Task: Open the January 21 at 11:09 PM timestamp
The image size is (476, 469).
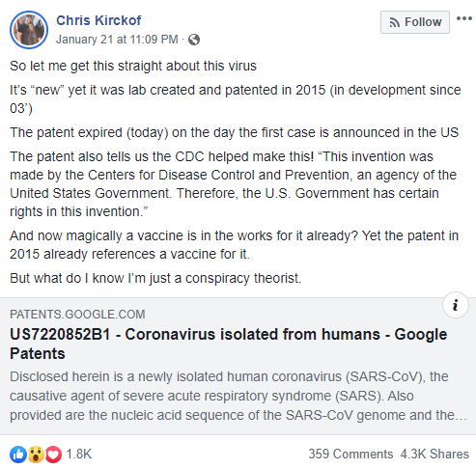Action: click(x=117, y=40)
